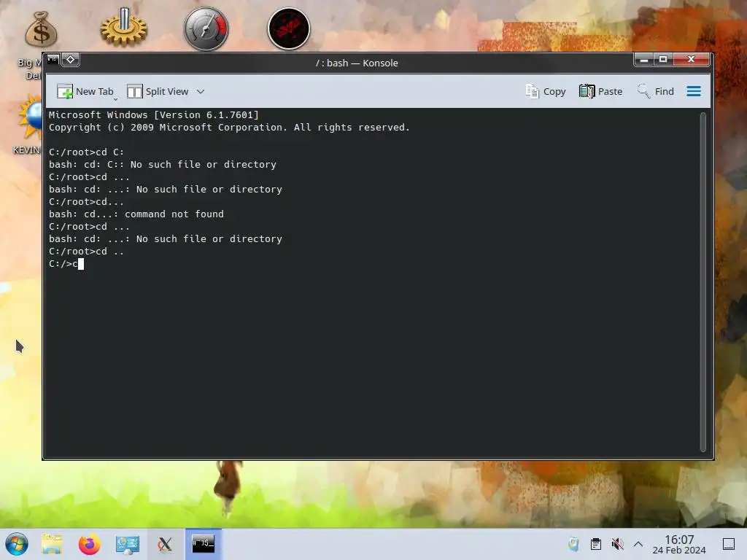This screenshot has height=560, width=747.
Task: Click the 'cd C:' command line
Action: coord(86,152)
